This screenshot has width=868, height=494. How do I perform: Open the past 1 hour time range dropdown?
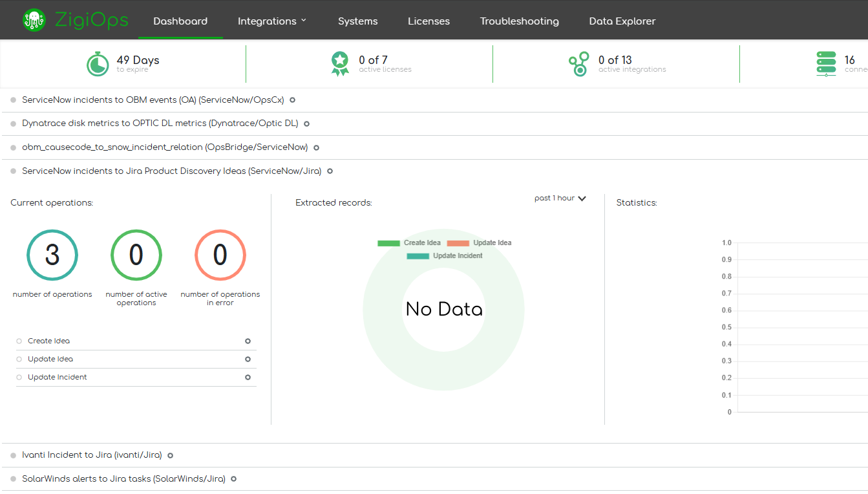[560, 199]
